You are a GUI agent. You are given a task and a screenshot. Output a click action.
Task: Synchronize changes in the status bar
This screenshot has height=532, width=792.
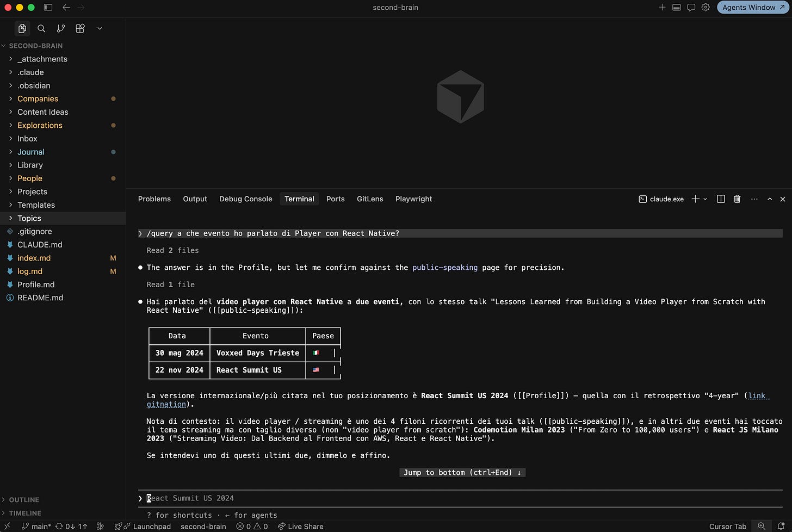tap(71, 527)
